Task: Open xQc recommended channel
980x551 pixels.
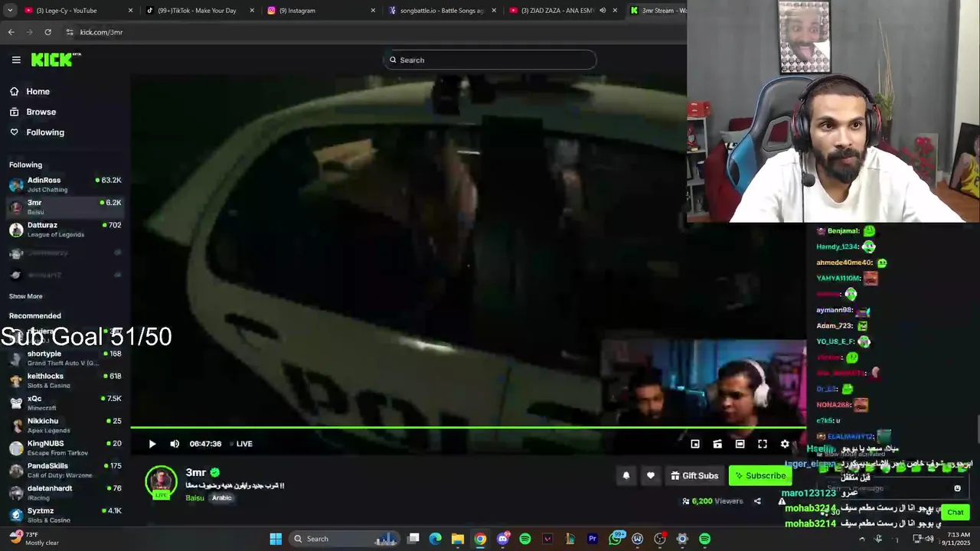Action: point(65,403)
